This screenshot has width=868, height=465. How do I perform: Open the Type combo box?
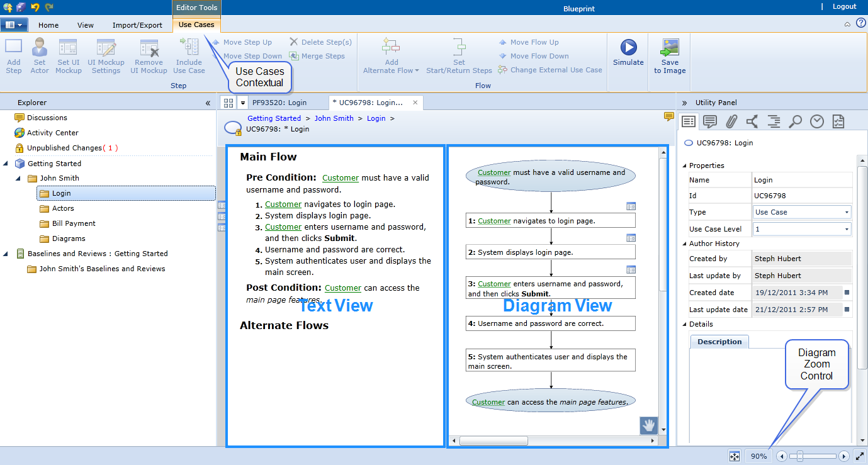click(x=803, y=212)
